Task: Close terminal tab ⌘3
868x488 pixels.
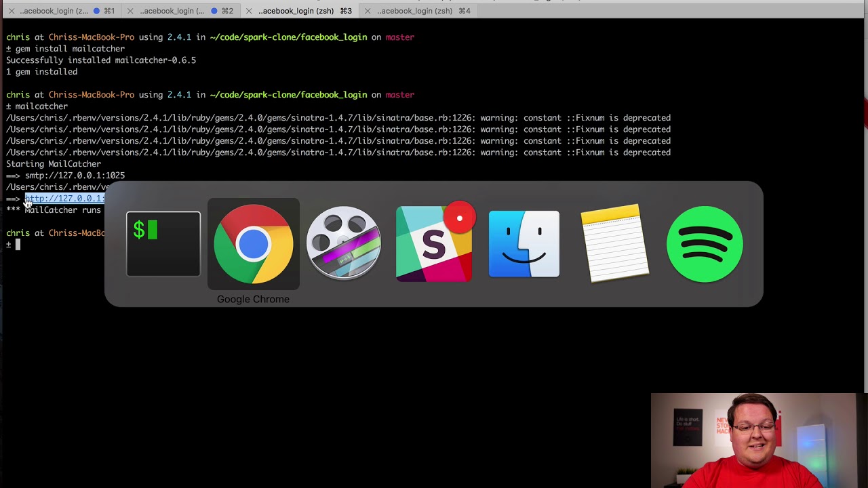Action: [249, 11]
